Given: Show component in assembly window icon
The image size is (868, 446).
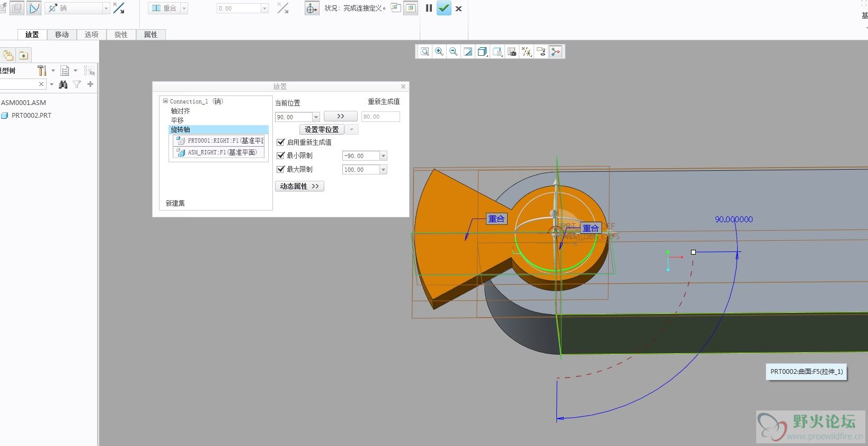Looking at the screenshot, I should 411,8.
